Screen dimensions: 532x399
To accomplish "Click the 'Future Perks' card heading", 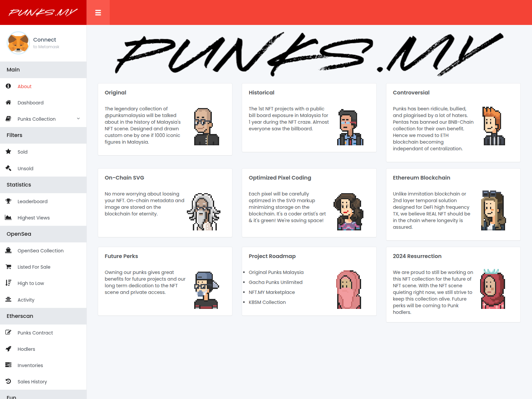I will (x=121, y=256).
